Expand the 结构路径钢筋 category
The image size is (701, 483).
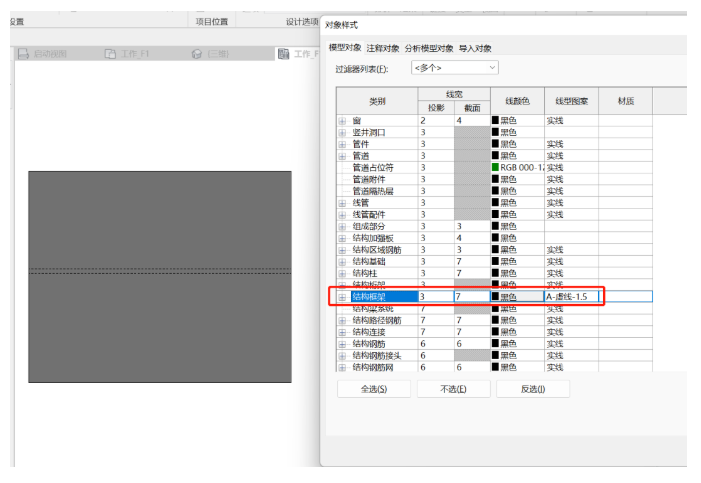pyautogui.click(x=342, y=321)
